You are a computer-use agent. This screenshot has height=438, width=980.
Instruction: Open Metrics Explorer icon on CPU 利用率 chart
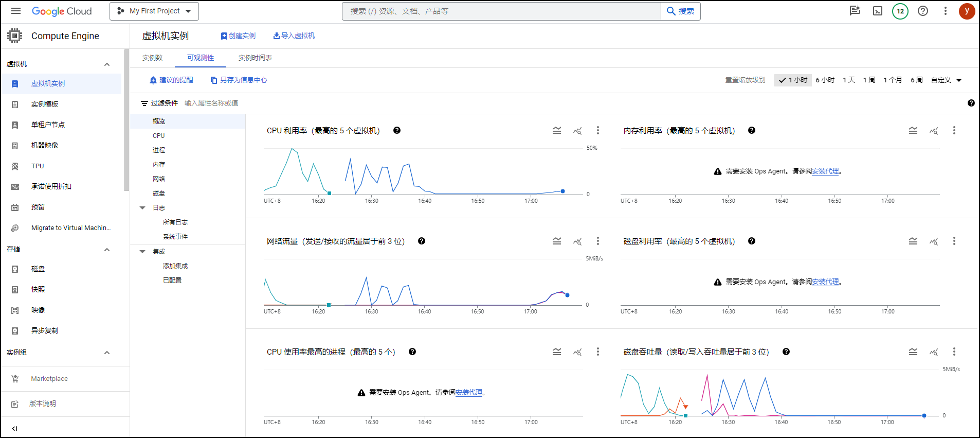(x=577, y=130)
